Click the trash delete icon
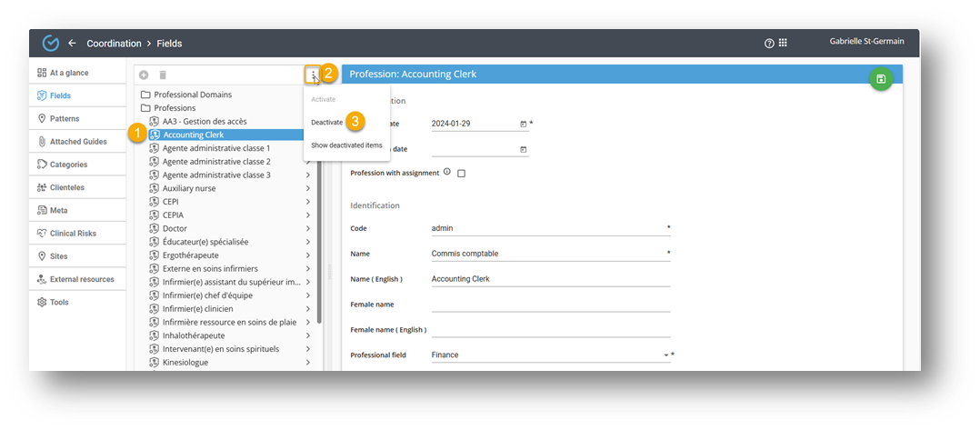Image resolution: width=980 pixels, height=430 pixels. 163,75
